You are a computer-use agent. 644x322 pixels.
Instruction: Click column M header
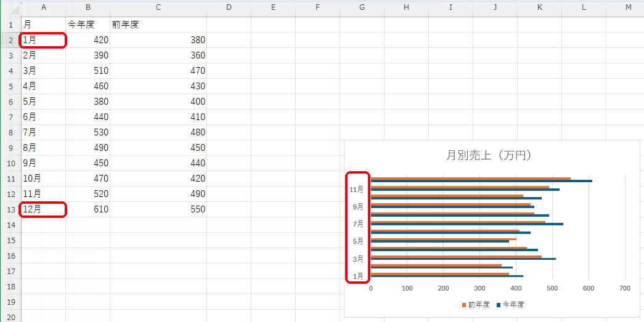pos(629,7)
